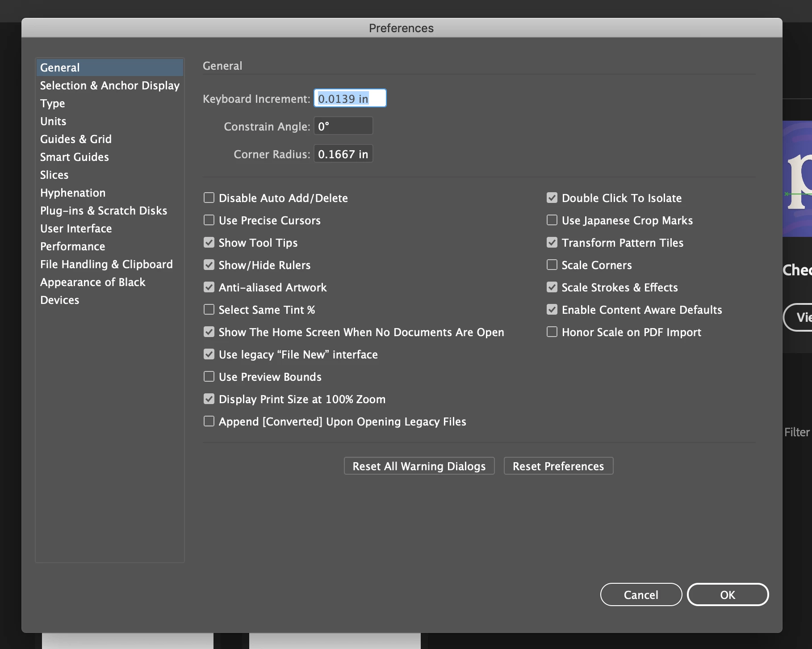The width and height of the screenshot is (812, 649).
Task: Enable Use Precise Cursors
Action: [209, 220]
